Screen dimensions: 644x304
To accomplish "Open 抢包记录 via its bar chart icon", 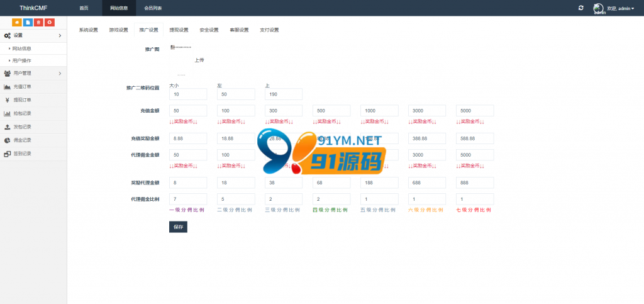I will [8, 113].
